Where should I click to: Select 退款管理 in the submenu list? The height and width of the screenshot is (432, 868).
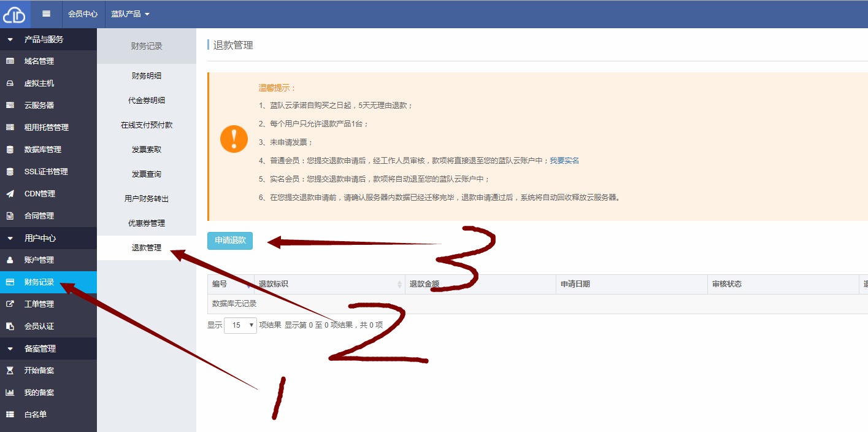pyautogui.click(x=147, y=247)
